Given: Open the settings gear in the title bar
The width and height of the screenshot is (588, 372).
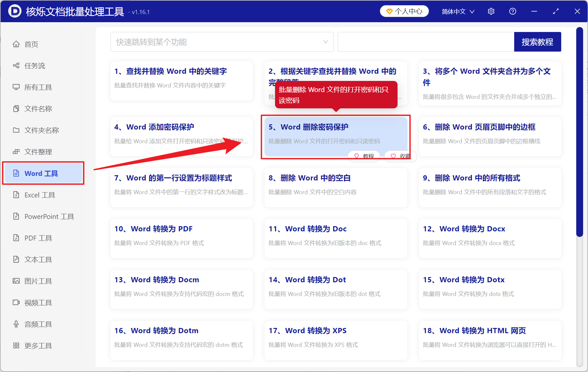Looking at the screenshot, I should click(x=491, y=11).
